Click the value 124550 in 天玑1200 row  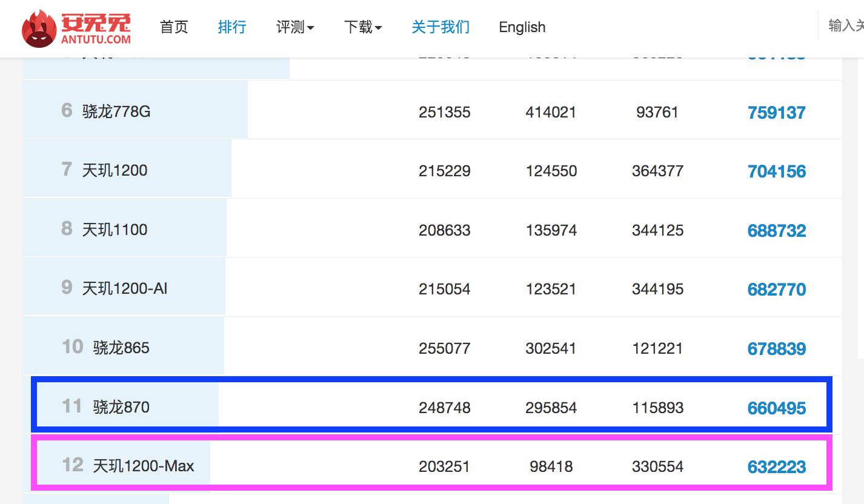tap(551, 171)
